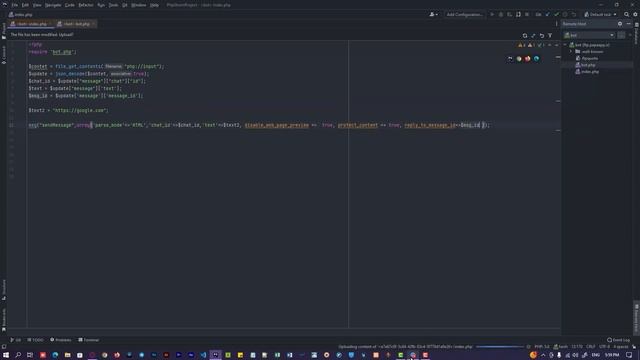The height and width of the screenshot is (360, 640).
Task: Open the TODO tool window tab
Action: [x=35, y=340]
